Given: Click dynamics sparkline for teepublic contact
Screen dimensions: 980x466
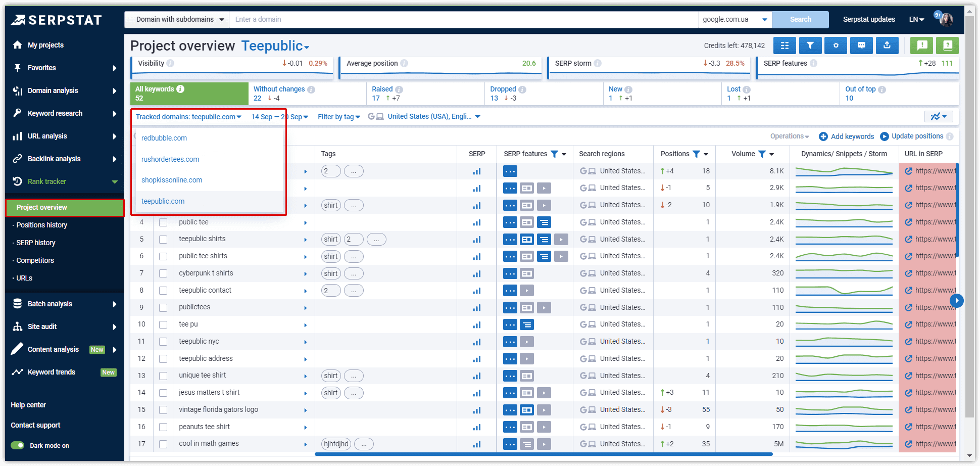Looking at the screenshot, I should click(x=844, y=291).
